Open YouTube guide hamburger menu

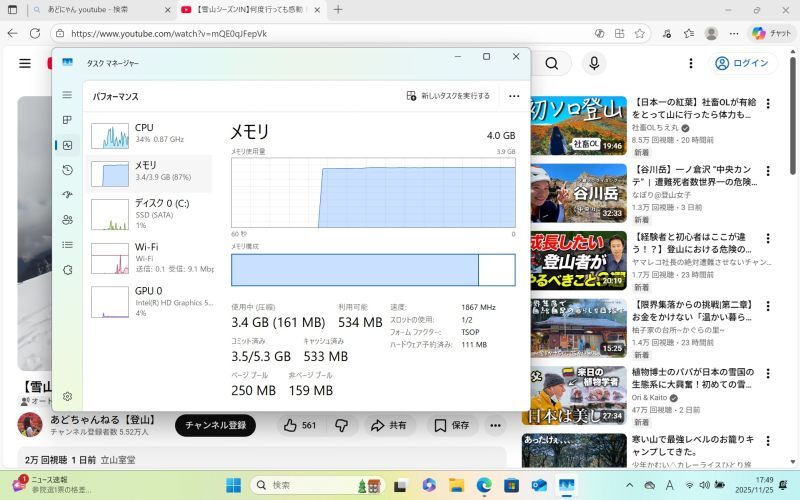tap(25, 63)
